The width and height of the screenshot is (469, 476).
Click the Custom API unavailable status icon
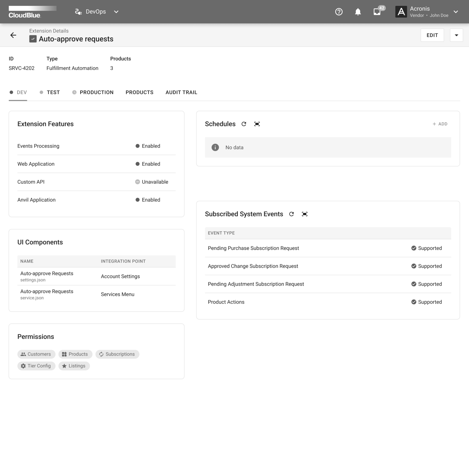click(137, 182)
